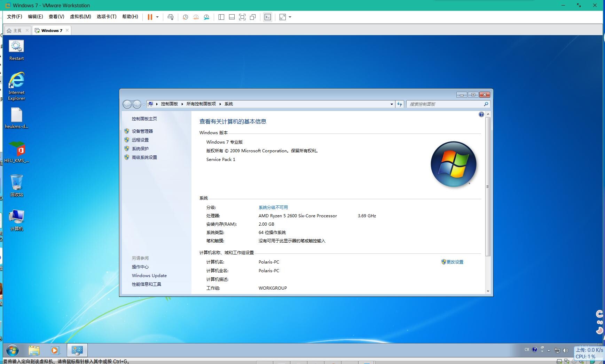Image resolution: width=605 pixels, height=364 pixels.
Task: Switch to the 主页 home tab
Action: (x=15, y=31)
